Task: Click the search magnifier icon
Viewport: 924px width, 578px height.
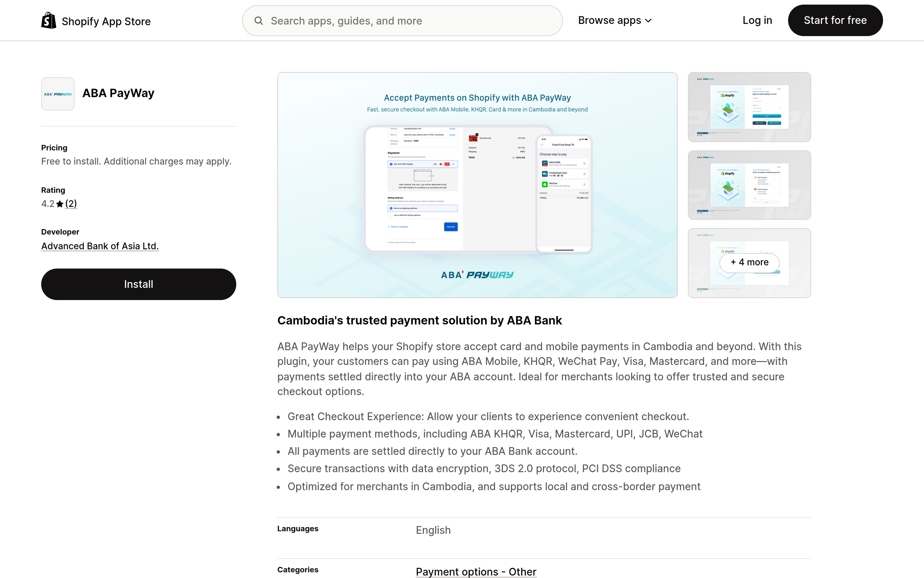Action: click(258, 21)
